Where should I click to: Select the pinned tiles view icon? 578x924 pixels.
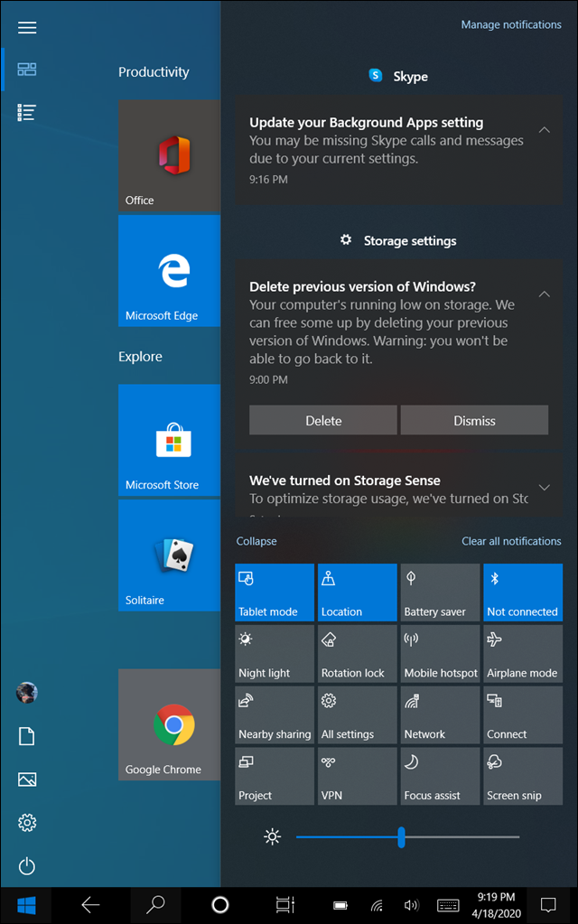(27, 70)
